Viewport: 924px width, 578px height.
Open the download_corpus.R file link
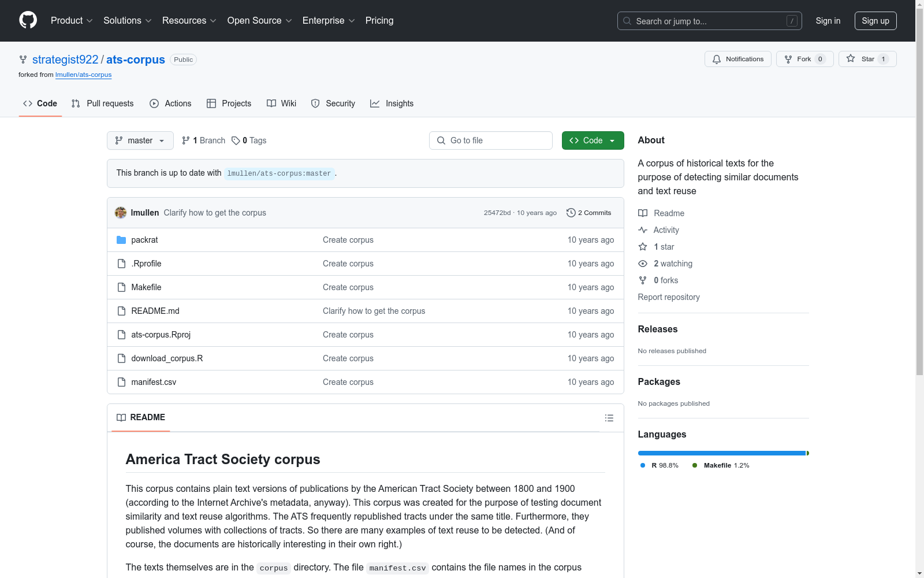coord(167,358)
